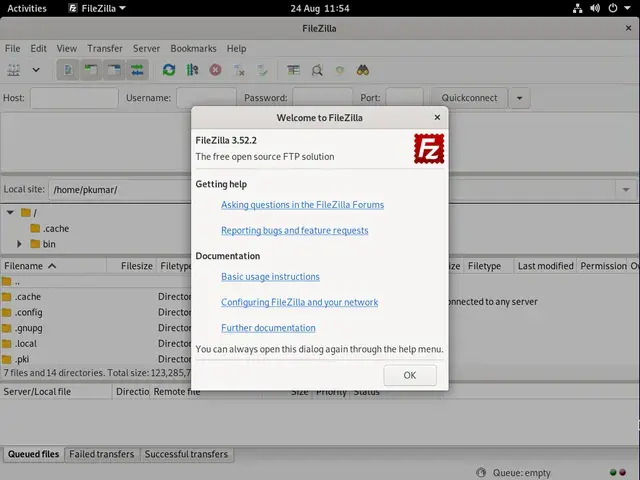Open the Site Manager icon
640x480 pixels.
pos(13,70)
